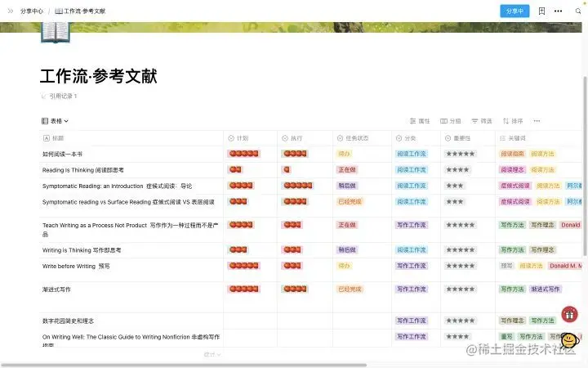The width and height of the screenshot is (588, 368).
Task: Click the three-star rating in Symptomatic Reading: an Introduction row
Action: (x=455, y=186)
